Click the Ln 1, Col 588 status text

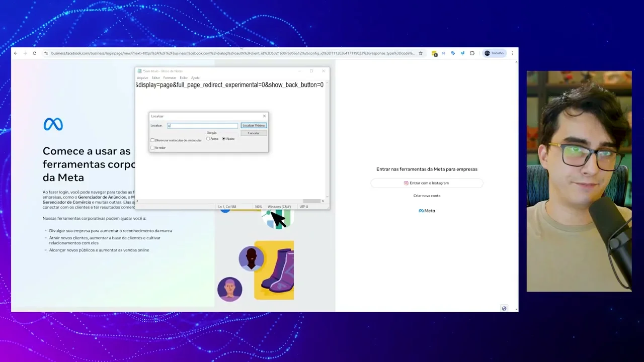point(227,207)
